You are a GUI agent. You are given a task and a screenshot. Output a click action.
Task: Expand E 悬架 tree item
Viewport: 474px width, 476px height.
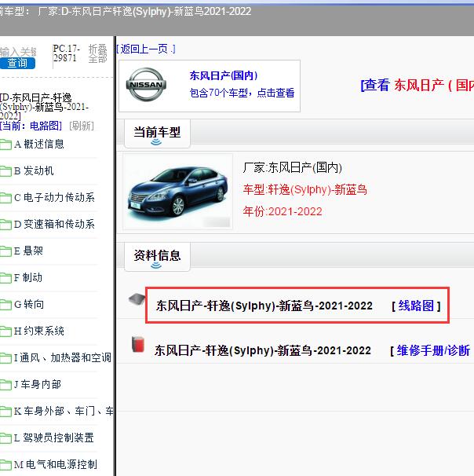coord(28,251)
